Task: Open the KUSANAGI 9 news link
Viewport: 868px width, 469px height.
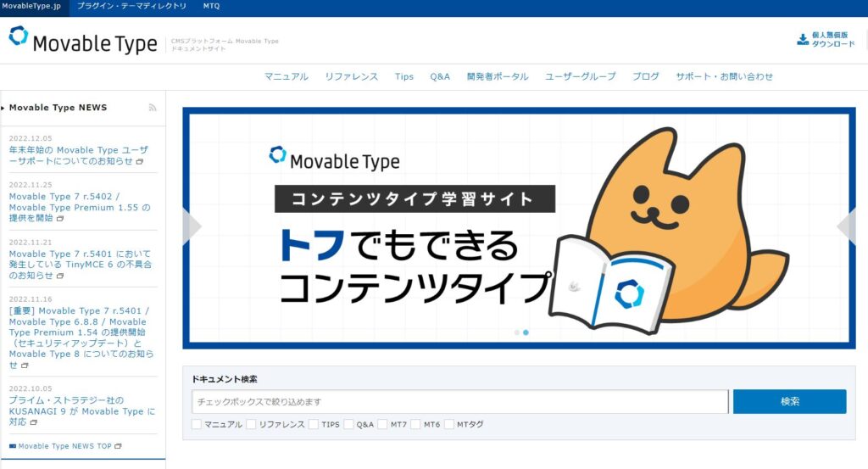Action: pyautogui.click(x=82, y=410)
